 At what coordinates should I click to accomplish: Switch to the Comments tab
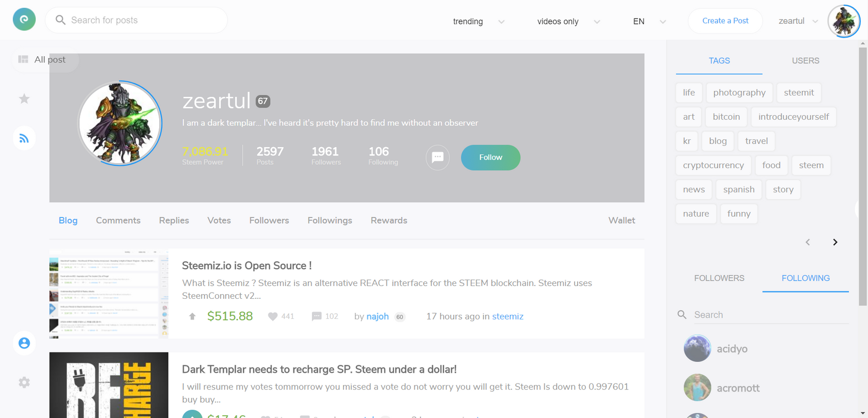tap(118, 220)
